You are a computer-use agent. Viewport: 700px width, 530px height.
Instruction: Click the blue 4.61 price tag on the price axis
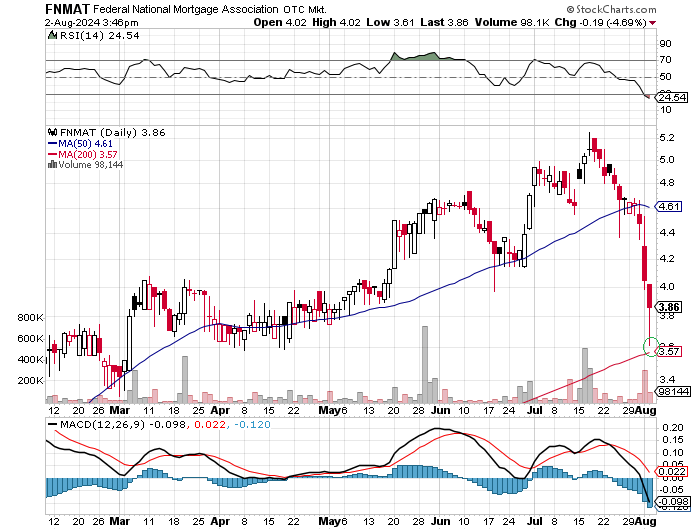tap(668, 207)
